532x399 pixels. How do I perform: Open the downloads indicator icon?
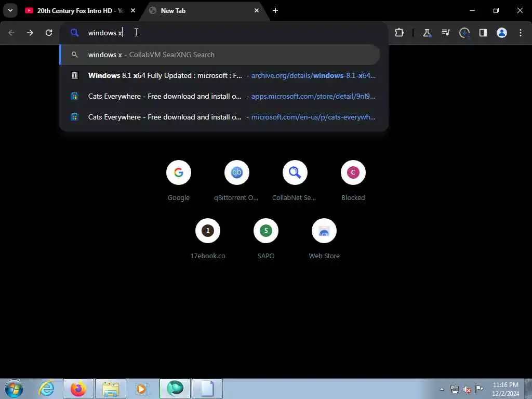464,33
